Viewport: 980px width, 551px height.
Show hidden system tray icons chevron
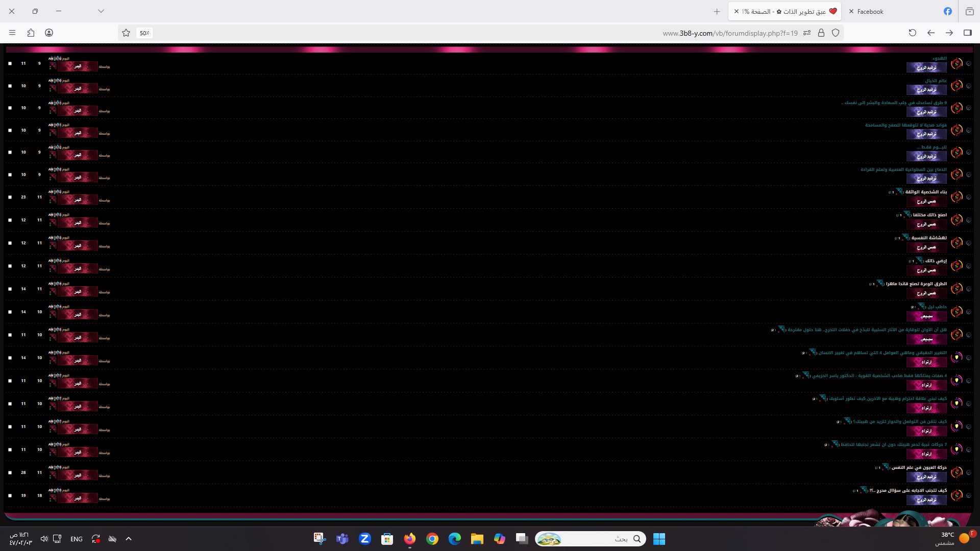[129, 539]
